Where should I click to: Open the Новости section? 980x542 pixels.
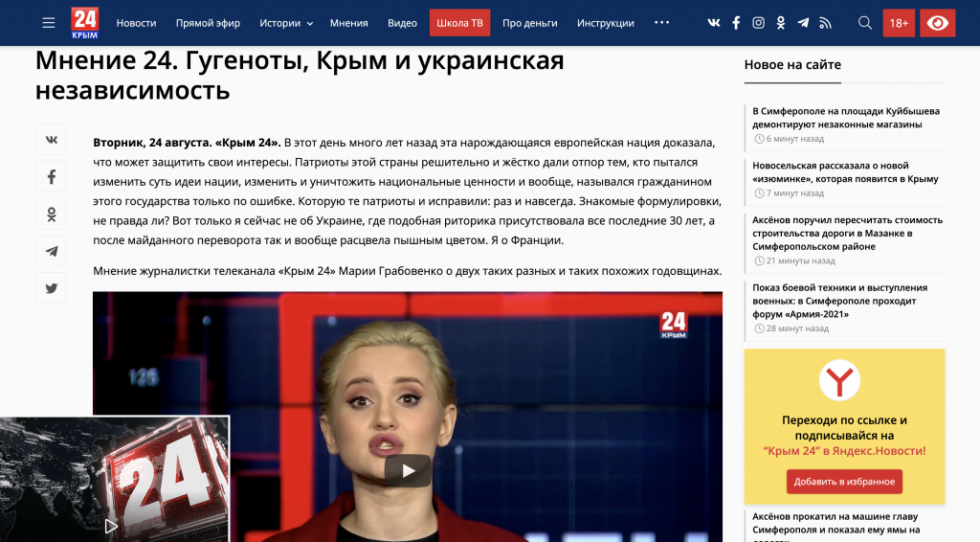[136, 23]
